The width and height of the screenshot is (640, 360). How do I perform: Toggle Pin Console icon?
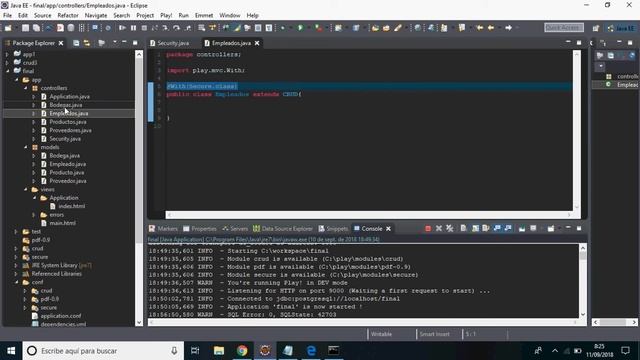point(522,229)
